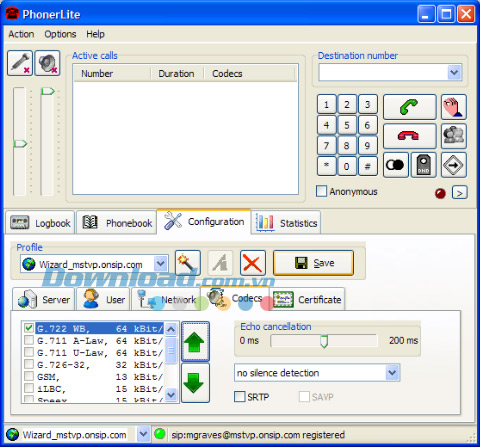Open the Network settings tab
The height and width of the screenshot is (447, 480).
pyautogui.click(x=166, y=299)
